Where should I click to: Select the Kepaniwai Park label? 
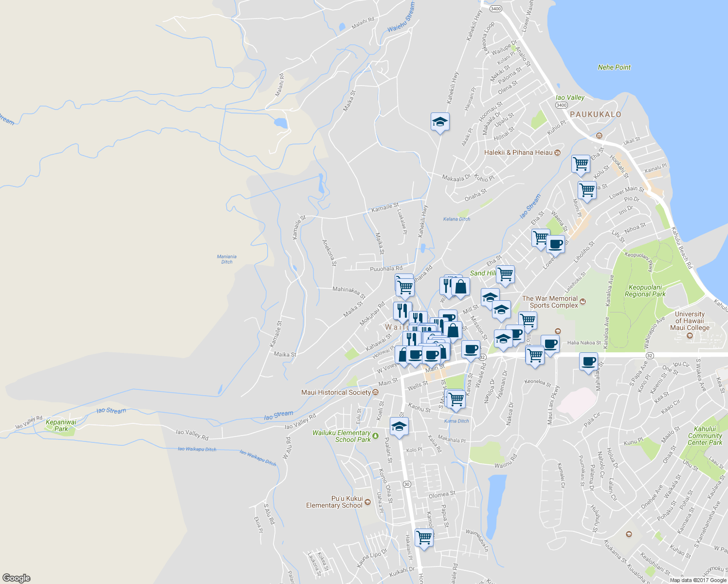point(60,423)
